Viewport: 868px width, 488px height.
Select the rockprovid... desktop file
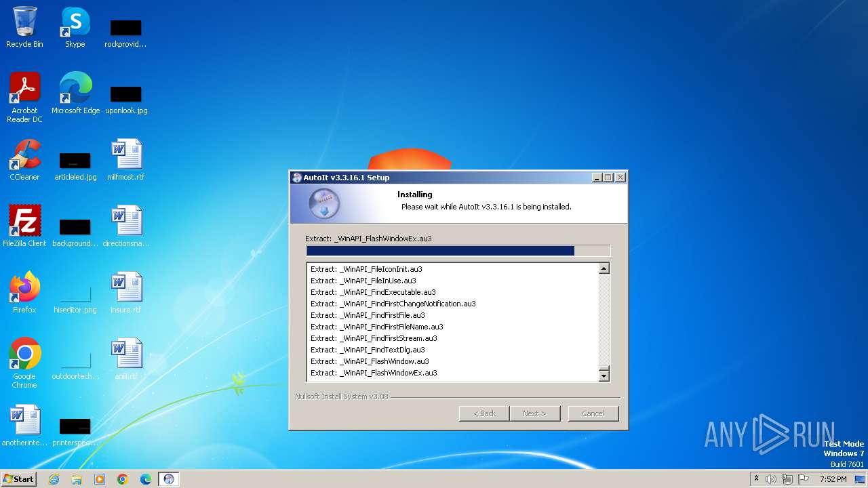[x=125, y=33]
